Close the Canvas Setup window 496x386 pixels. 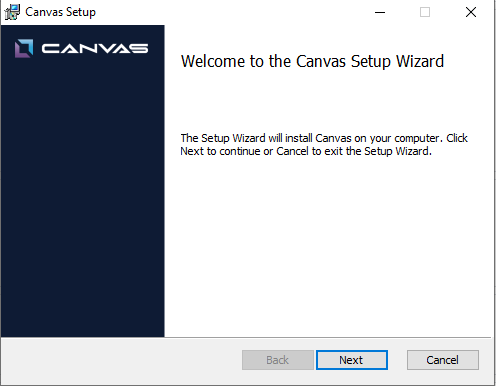[471, 12]
